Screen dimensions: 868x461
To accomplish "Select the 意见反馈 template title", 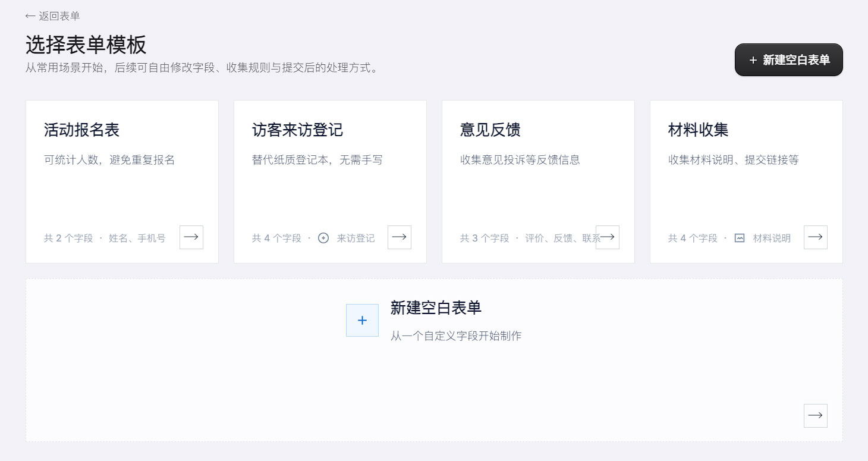I will pyautogui.click(x=490, y=130).
